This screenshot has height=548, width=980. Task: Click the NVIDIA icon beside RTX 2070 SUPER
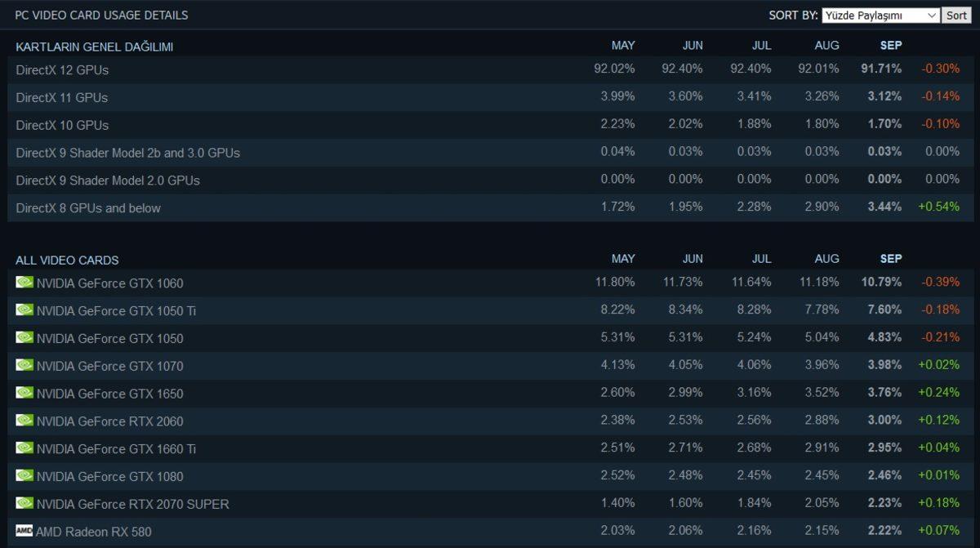[25, 504]
